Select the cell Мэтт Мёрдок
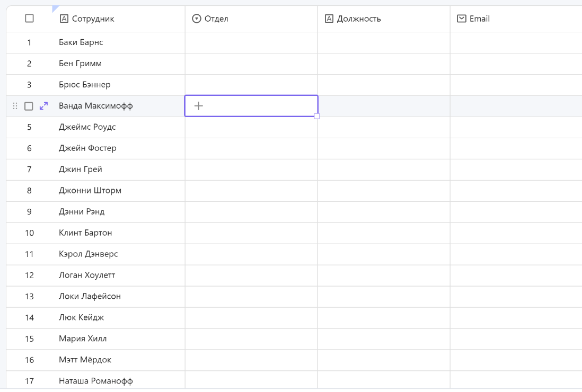582x392 pixels. tap(119, 360)
